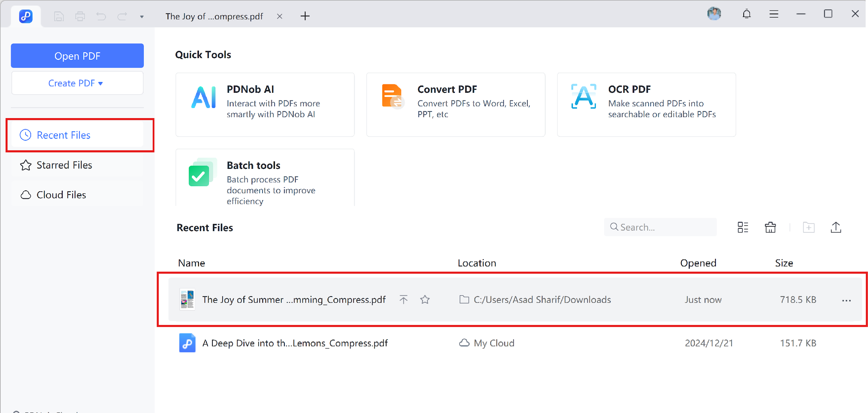Image resolution: width=868 pixels, height=413 pixels.
Task: Star The Joy of Summer file
Action: pyautogui.click(x=425, y=299)
